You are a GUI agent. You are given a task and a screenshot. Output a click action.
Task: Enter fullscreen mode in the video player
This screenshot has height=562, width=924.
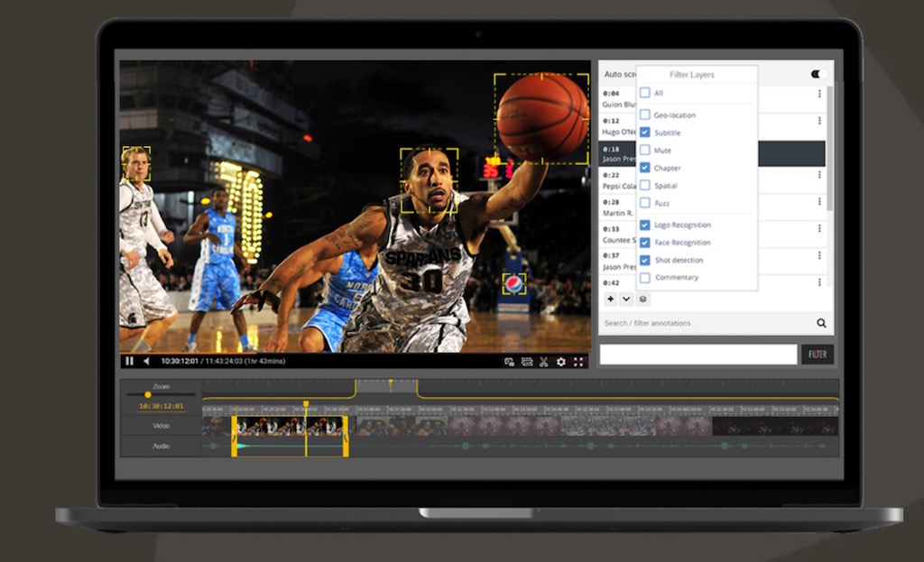tap(578, 362)
